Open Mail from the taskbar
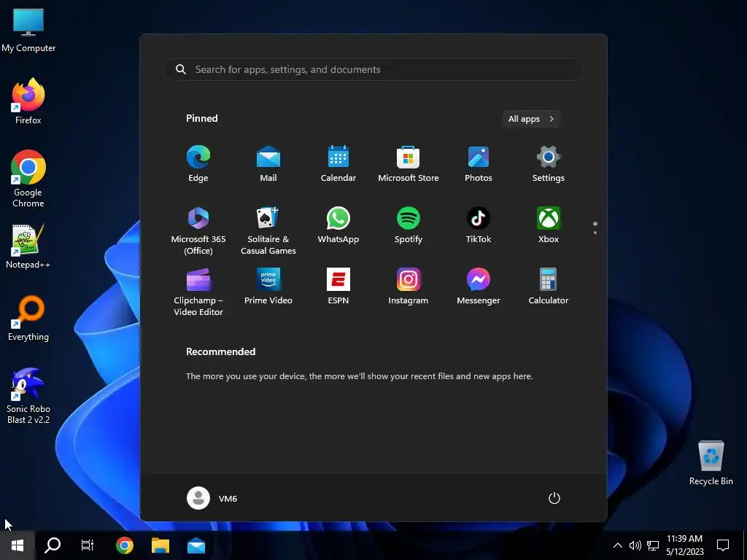747x560 pixels. [x=196, y=545]
